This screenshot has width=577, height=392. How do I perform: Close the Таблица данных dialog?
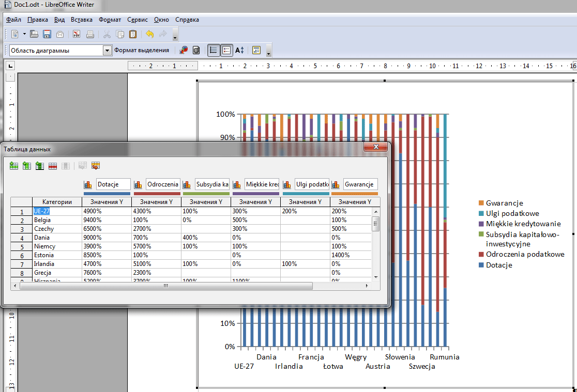click(x=376, y=147)
